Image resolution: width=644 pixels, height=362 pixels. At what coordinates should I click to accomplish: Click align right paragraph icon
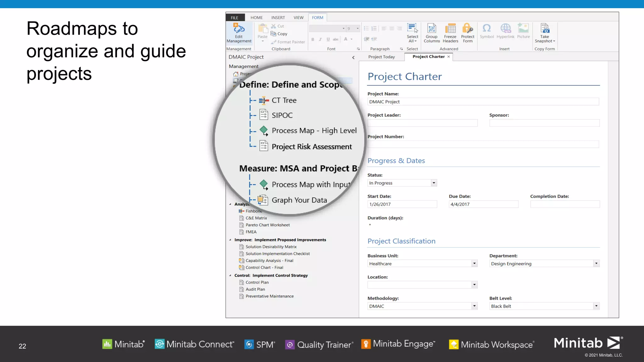pyautogui.click(x=399, y=28)
